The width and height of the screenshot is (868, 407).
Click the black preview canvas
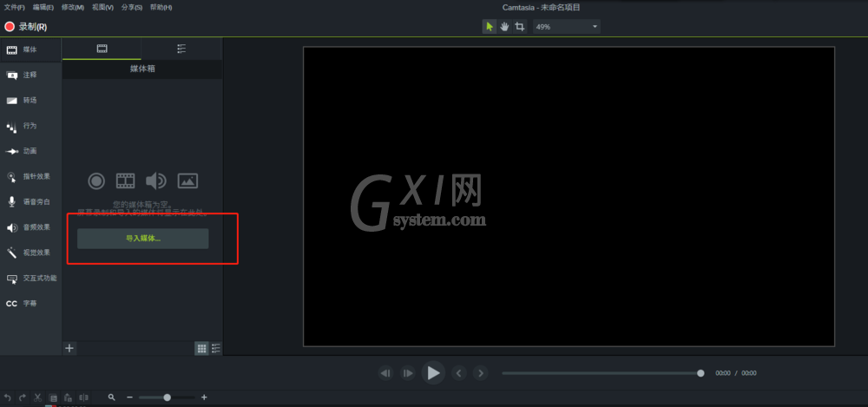569,197
